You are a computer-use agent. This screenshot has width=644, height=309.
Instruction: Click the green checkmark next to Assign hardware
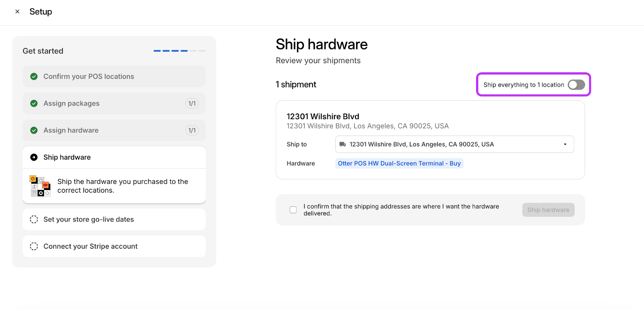click(34, 130)
